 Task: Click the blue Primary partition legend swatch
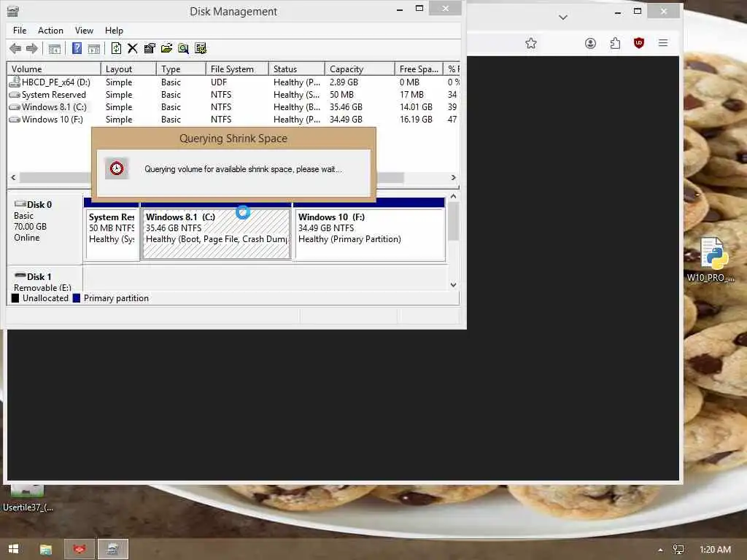[76, 298]
